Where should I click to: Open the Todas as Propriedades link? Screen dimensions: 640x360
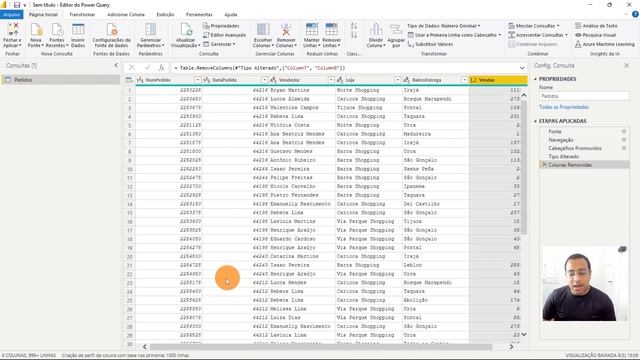pos(564,107)
